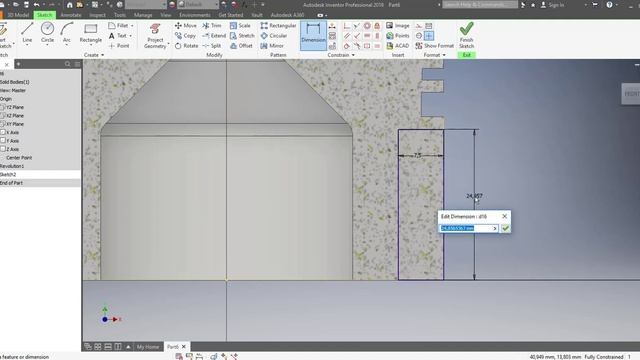Toggle YZ Plane visibility checkbox
Viewport: 640px width, 360px height.
[x=2, y=107]
